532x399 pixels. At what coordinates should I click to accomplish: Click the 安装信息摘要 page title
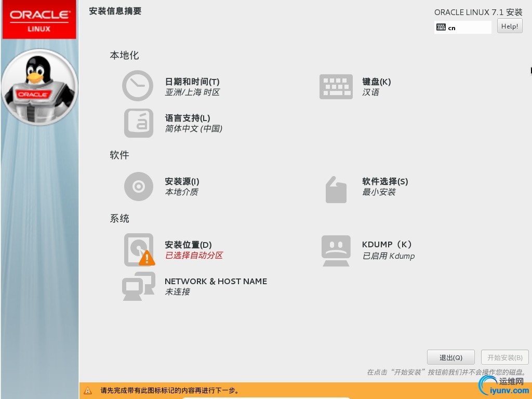(x=115, y=11)
